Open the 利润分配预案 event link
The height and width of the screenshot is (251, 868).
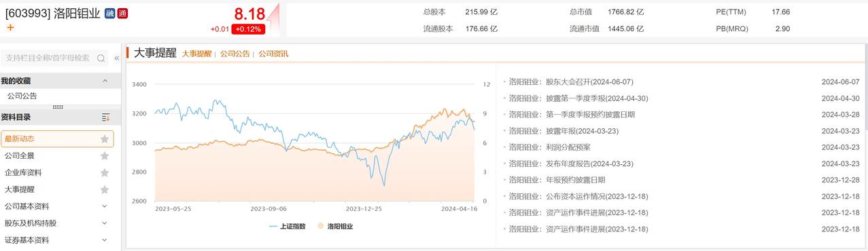click(550, 147)
